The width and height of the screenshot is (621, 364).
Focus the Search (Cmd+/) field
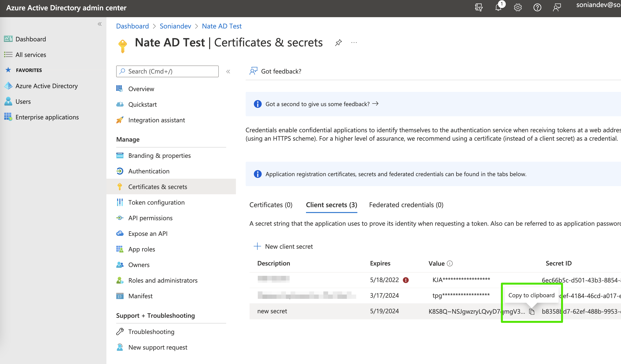(x=167, y=71)
